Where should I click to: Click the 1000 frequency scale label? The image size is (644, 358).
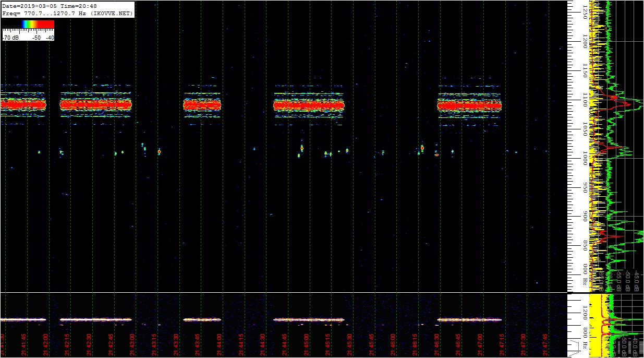(x=585, y=159)
